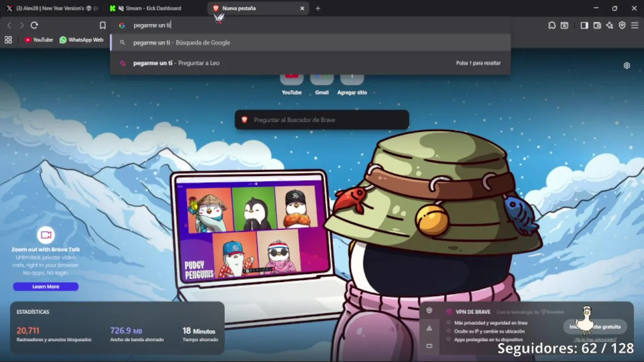Customize new tab page gear icon
The image size is (644, 362).
[x=627, y=66]
